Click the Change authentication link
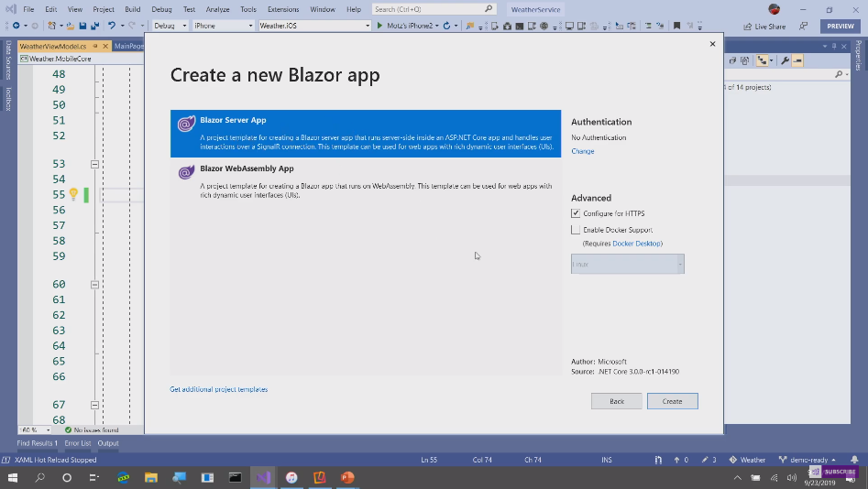Image resolution: width=868 pixels, height=489 pixels. pos(582,151)
